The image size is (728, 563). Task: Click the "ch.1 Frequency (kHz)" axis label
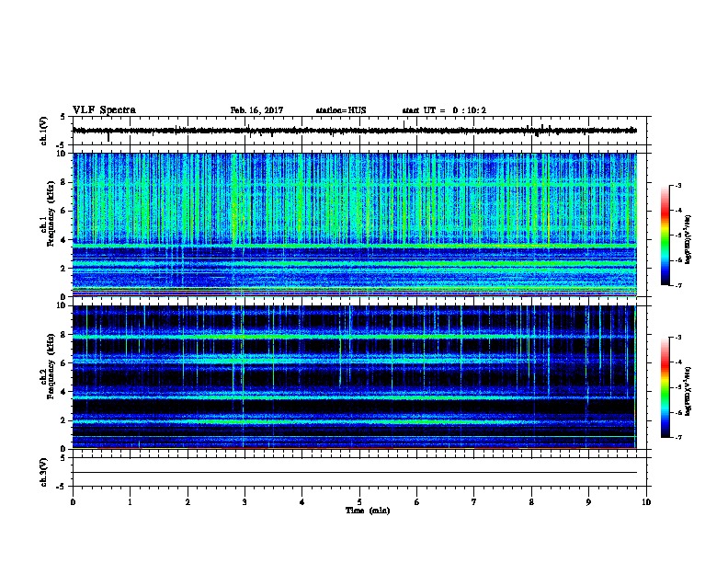pos(48,213)
